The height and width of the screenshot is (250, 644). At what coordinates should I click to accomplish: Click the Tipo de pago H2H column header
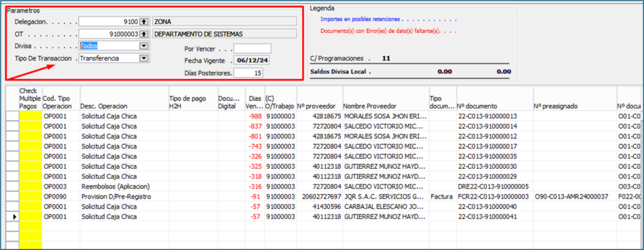point(193,99)
